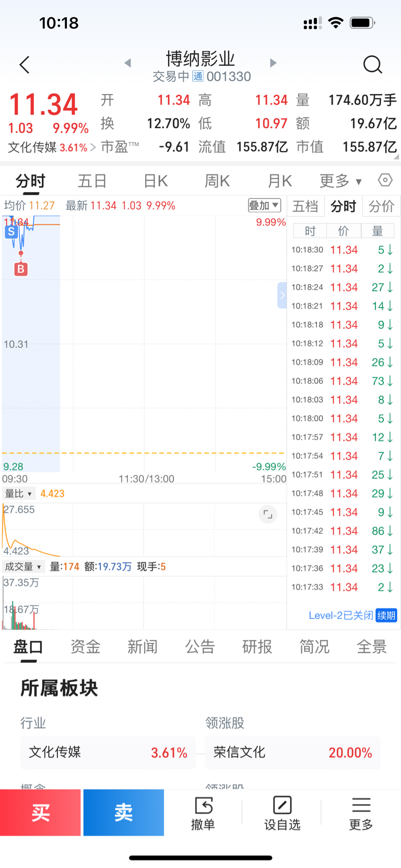
Task: Open chart settings hexagon icon
Action: (x=385, y=180)
